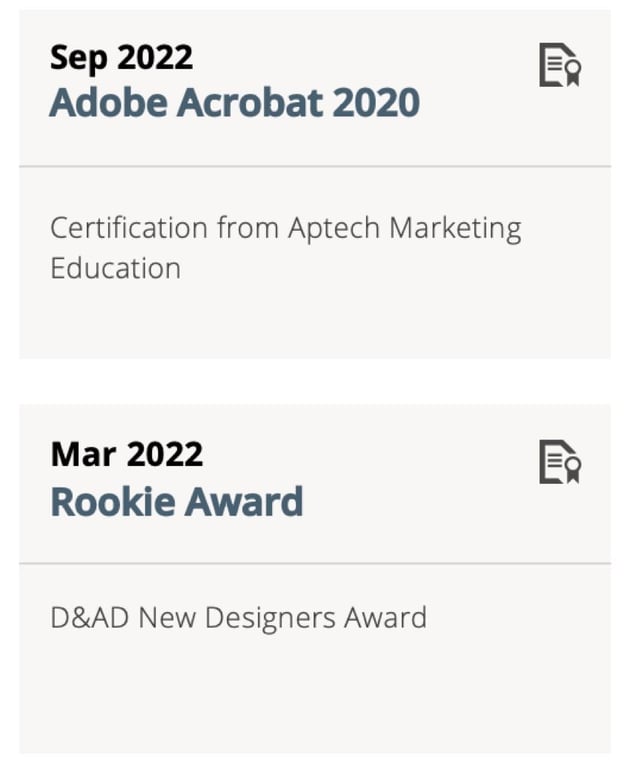This screenshot has height=775, width=630.
Task: Click divider line under Adobe Acrobat 2020 heading
Action: click(x=315, y=166)
